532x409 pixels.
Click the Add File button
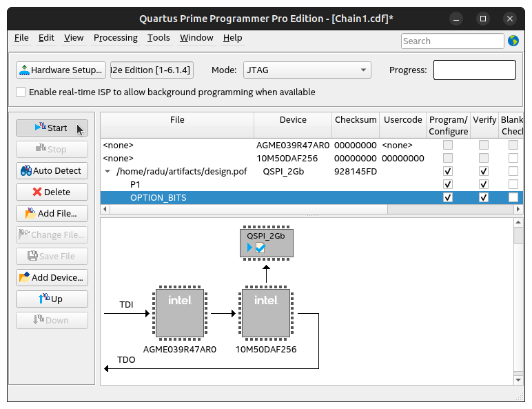[x=52, y=213]
